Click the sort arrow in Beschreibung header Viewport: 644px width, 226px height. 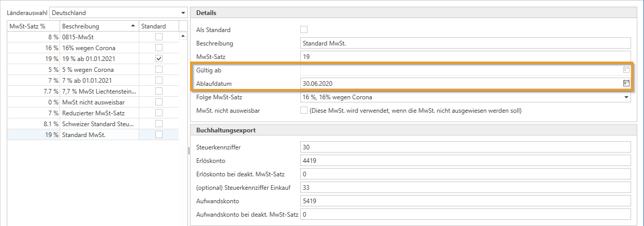[x=134, y=26]
